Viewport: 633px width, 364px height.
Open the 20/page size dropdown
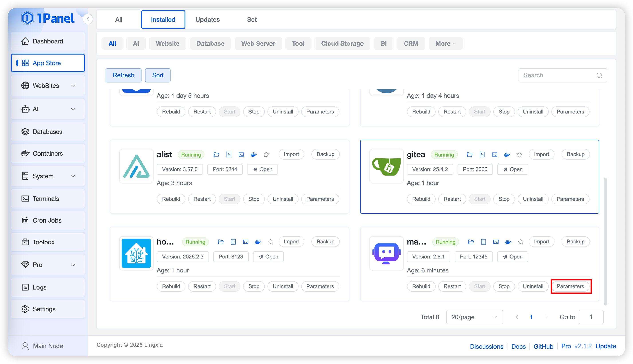tap(474, 317)
